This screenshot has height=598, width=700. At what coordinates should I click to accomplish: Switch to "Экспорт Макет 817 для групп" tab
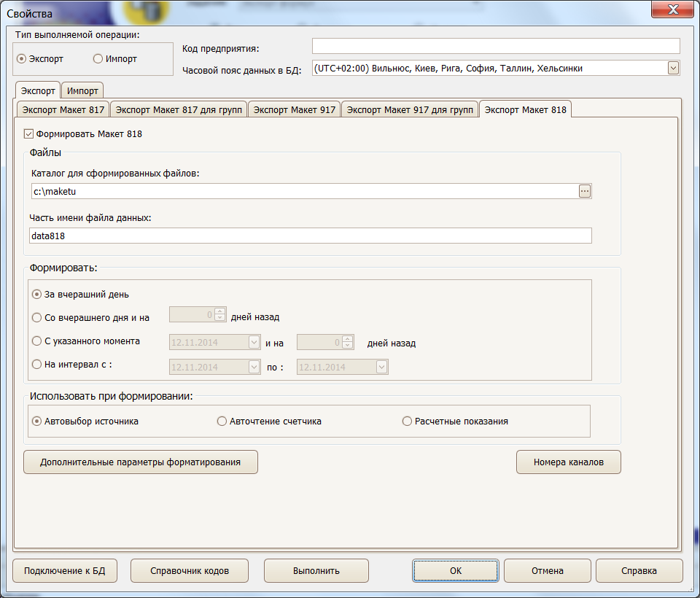(x=178, y=109)
